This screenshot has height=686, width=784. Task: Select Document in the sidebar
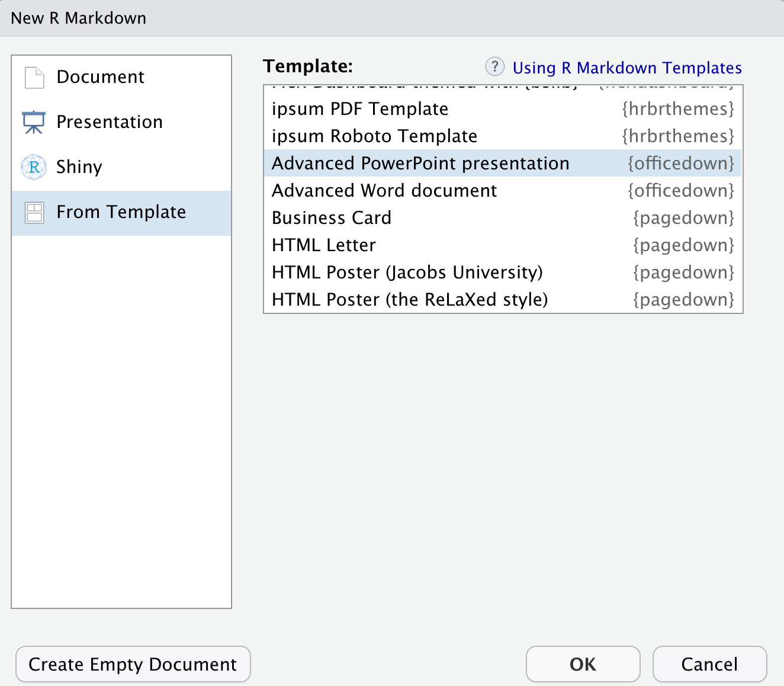(x=121, y=77)
